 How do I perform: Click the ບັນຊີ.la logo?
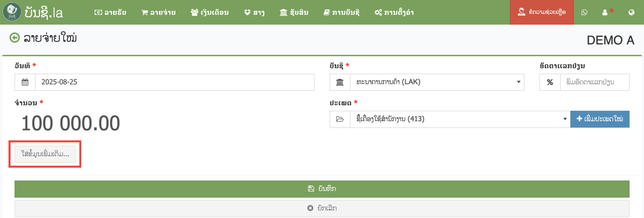tap(33, 12)
